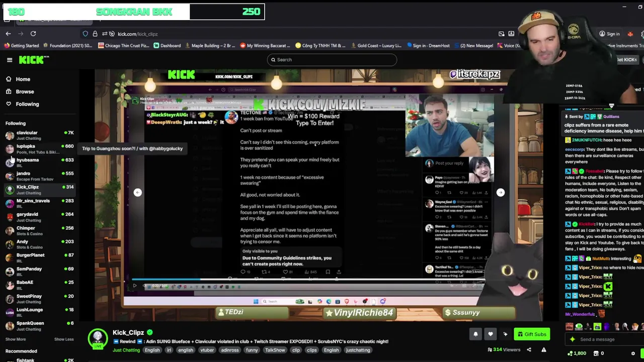The height and width of the screenshot is (362, 644).
Task: Open the Gold Coast Luxury bookmark
Action: (375, 46)
